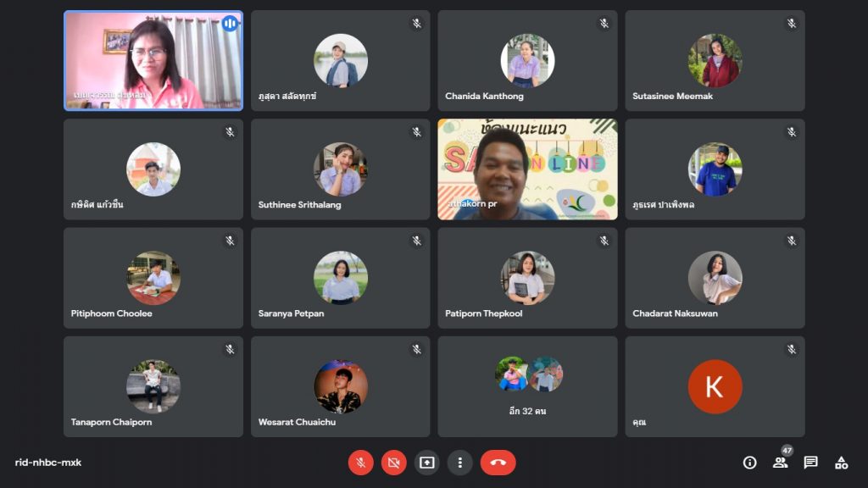This screenshot has height=488, width=868.
Task: Click the video tile with Online banner background
Action: pyautogui.click(x=527, y=169)
